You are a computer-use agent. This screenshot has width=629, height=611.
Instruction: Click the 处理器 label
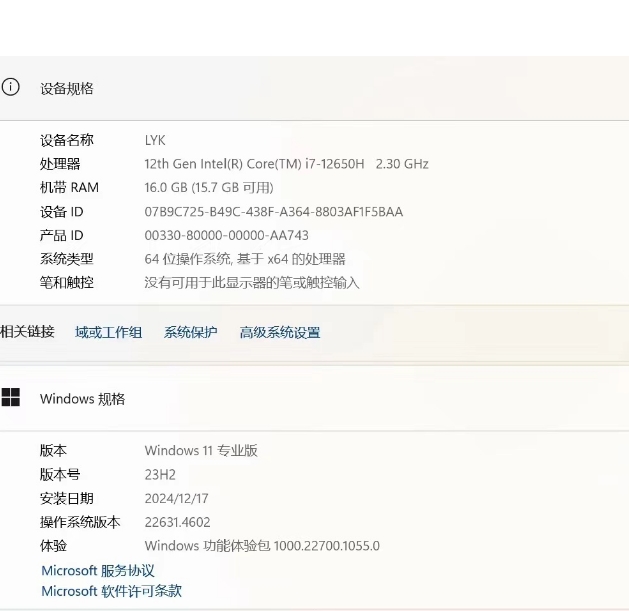pos(60,164)
